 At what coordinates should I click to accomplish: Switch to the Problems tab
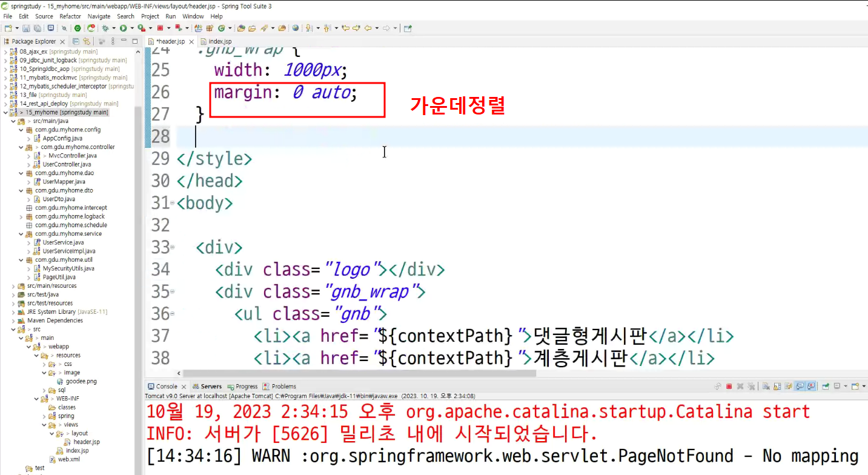click(x=279, y=386)
